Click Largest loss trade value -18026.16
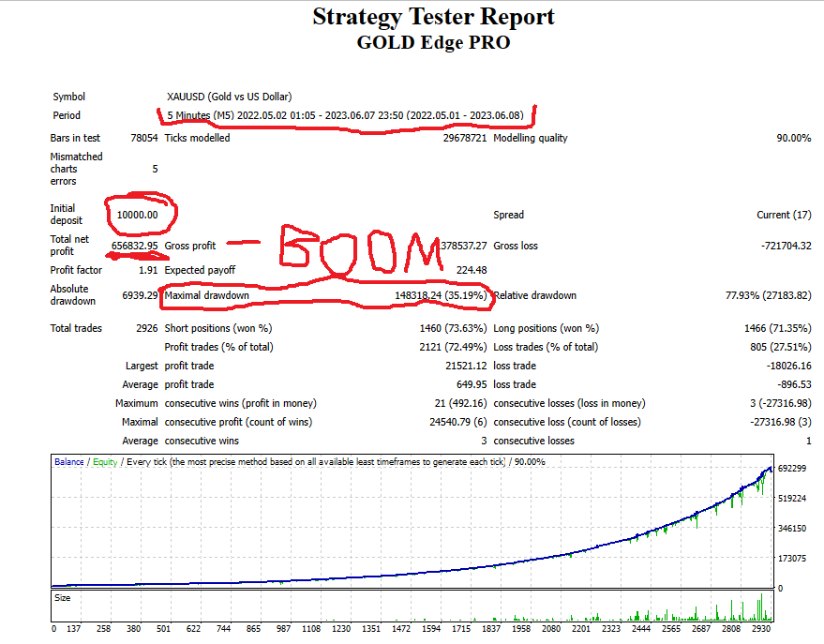This screenshot has width=824, height=644. (x=788, y=366)
